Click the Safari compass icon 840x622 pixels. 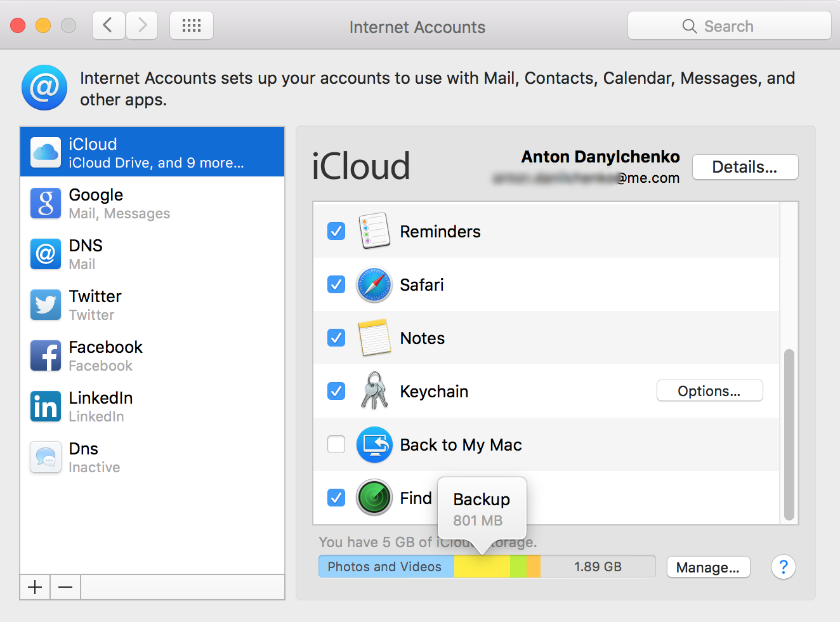click(x=374, y=284)
